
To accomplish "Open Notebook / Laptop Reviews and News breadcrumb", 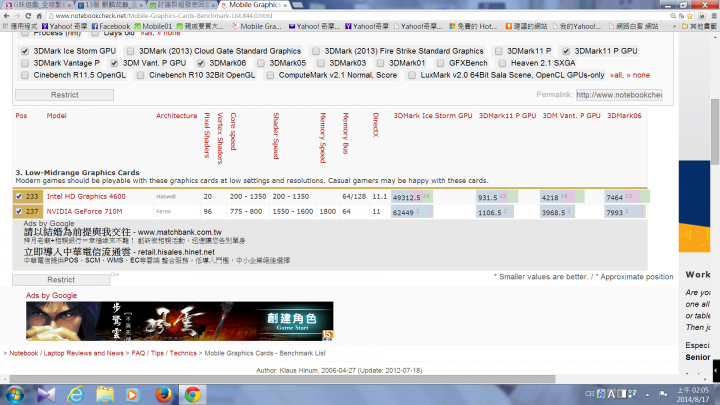I will click(x=67, y=353).
